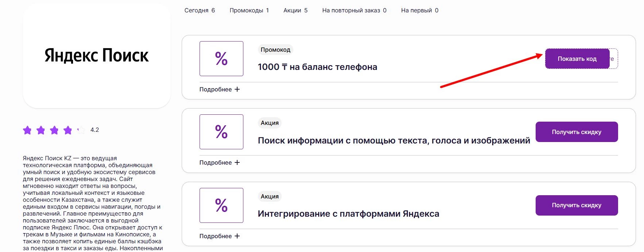The image size is (644, 252).
Task: Switch to the Промокоды 1 tab
Action: 249,11
